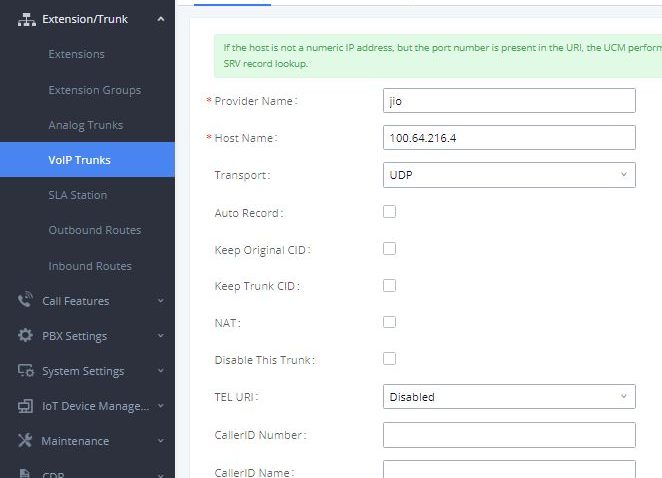Click the System Settings icon
The width and height of the screenshot is (662, 478).
[x=26, y=371]
